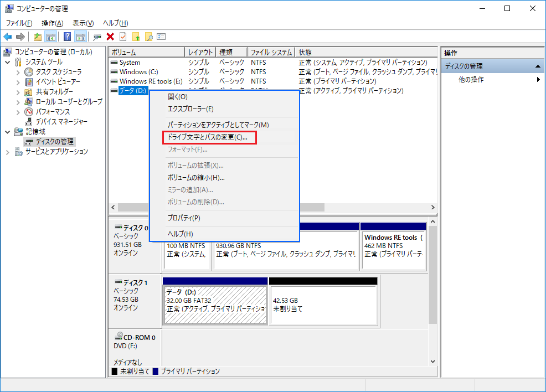
Task: Click the magnifier search icon in toolbar
Action: (148, 37)
